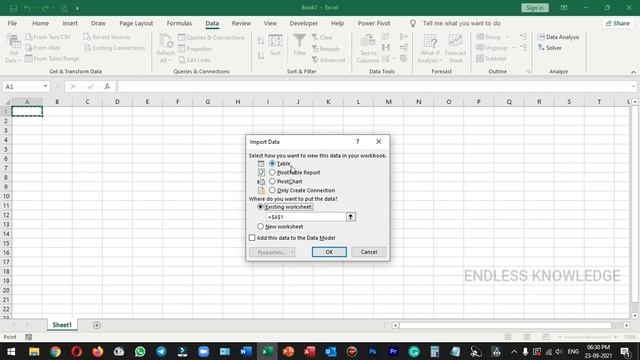Image resolution: width=640 pixels, height=360 pixels.
Task: Click the Share button
Action: 618,23
